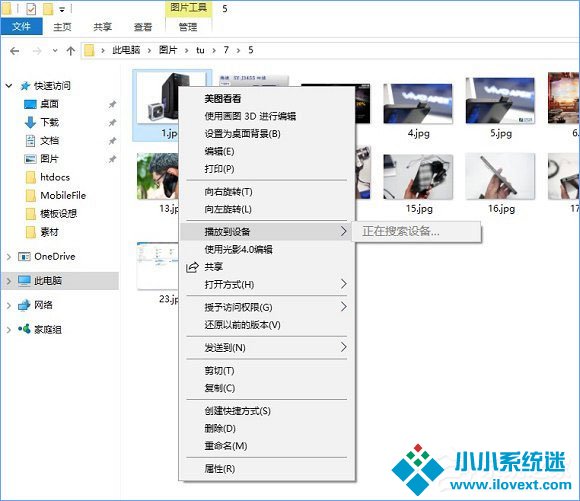580x501 pixels.
Task: Go up one folder level
Action: (x=71, y=50)
